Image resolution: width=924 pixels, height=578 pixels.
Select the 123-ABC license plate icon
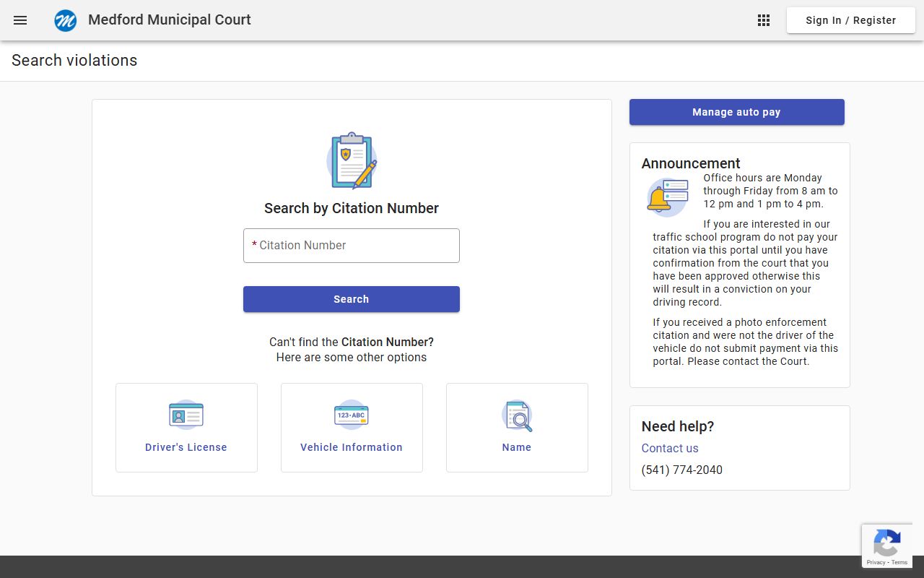click(352, 415)
